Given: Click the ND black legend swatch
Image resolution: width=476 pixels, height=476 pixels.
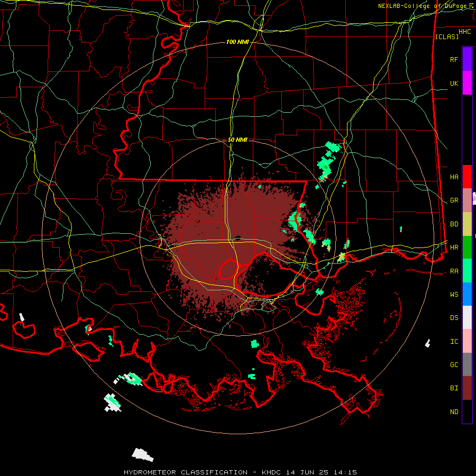Looking at the screenshot, I should [x=467, y=411].
